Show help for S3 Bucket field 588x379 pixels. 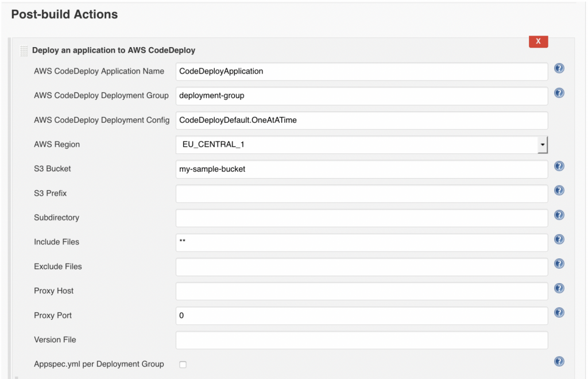click(559, 166)
